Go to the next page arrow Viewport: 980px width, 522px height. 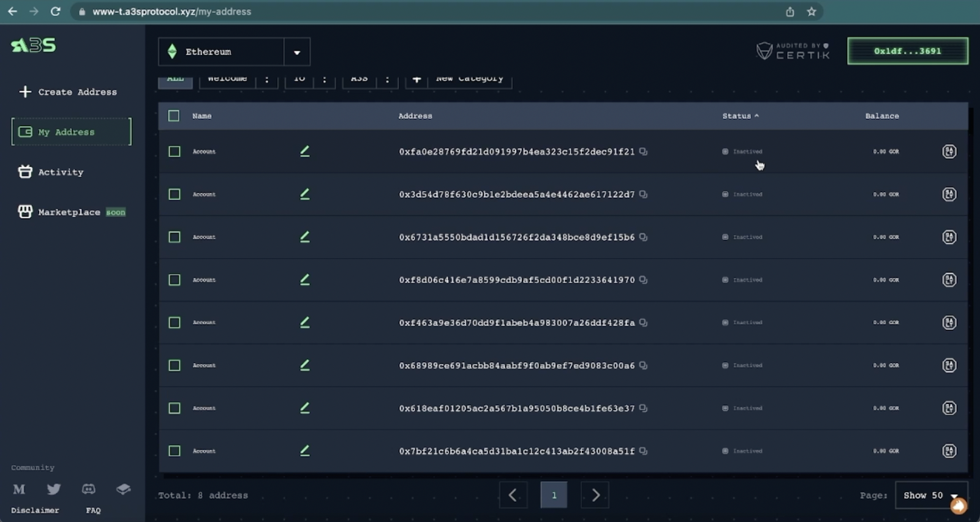point(595,495)
